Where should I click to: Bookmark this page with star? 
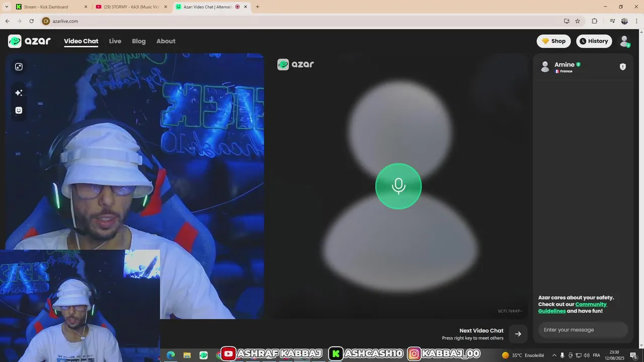click(x=578, y=21)
